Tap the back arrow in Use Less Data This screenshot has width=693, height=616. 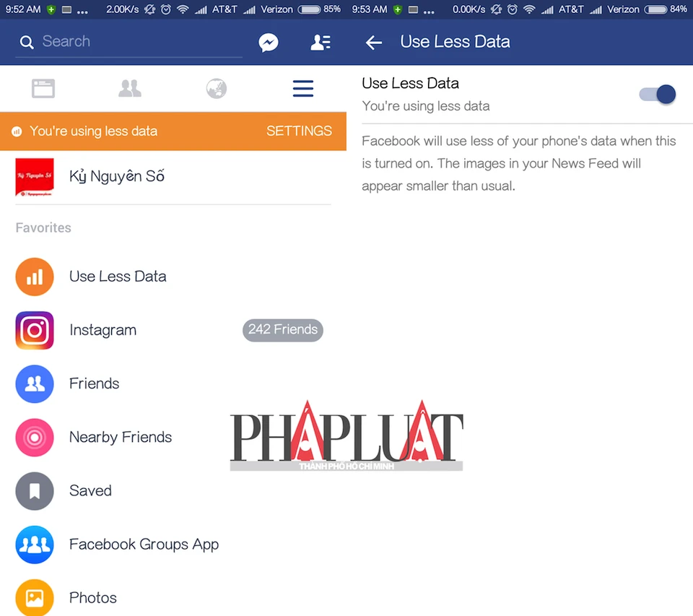(373, 43)
